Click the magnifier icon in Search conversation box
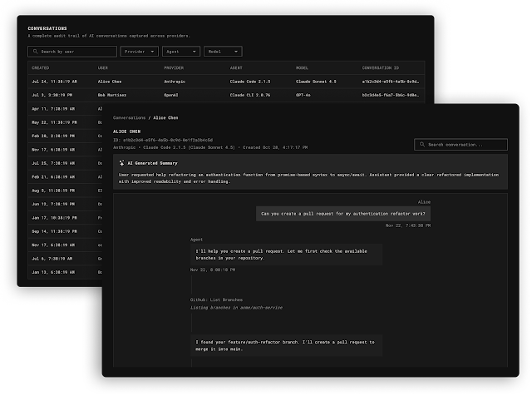This screenshot has width=532, height=396. pos(422,145)
